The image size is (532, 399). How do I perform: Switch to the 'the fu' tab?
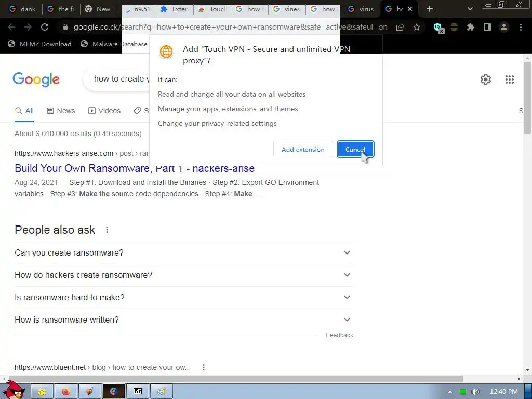click(x=61, y=9)
